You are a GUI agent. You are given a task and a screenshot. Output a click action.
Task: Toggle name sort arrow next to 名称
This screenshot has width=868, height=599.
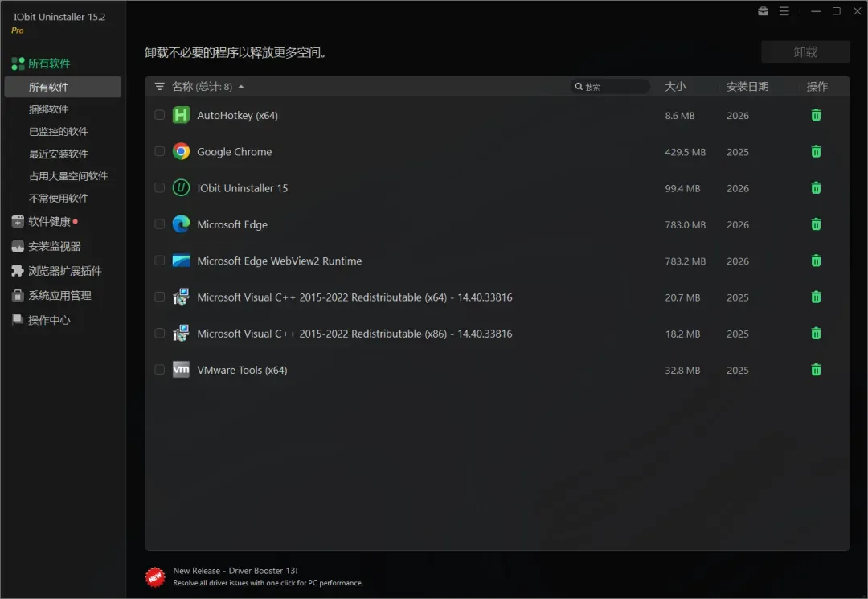[x=241, y=87]
